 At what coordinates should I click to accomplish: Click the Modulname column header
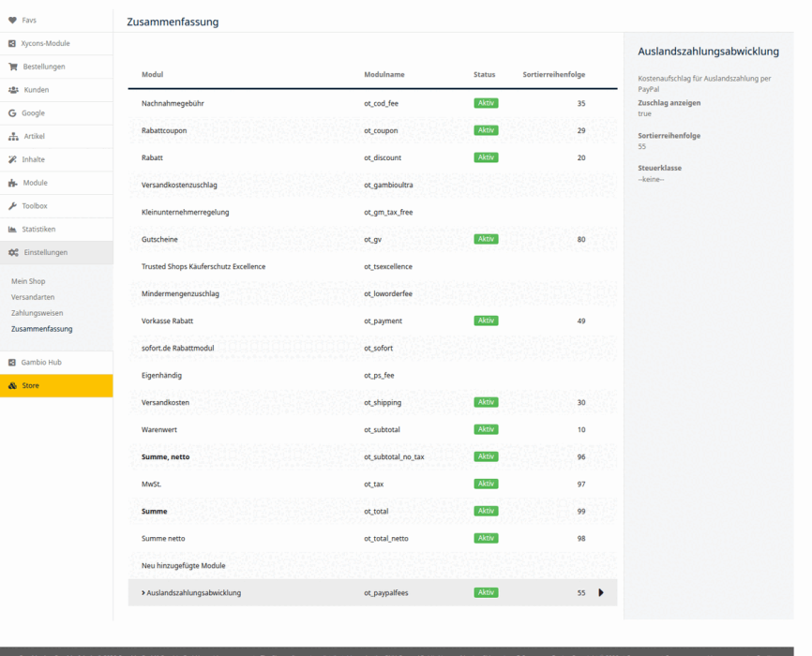(x=384, y=75)
